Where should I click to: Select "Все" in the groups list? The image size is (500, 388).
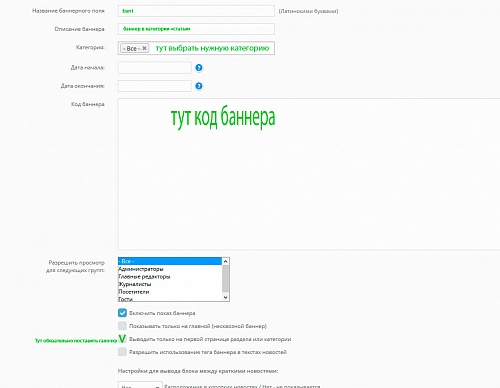coord(170,261)
